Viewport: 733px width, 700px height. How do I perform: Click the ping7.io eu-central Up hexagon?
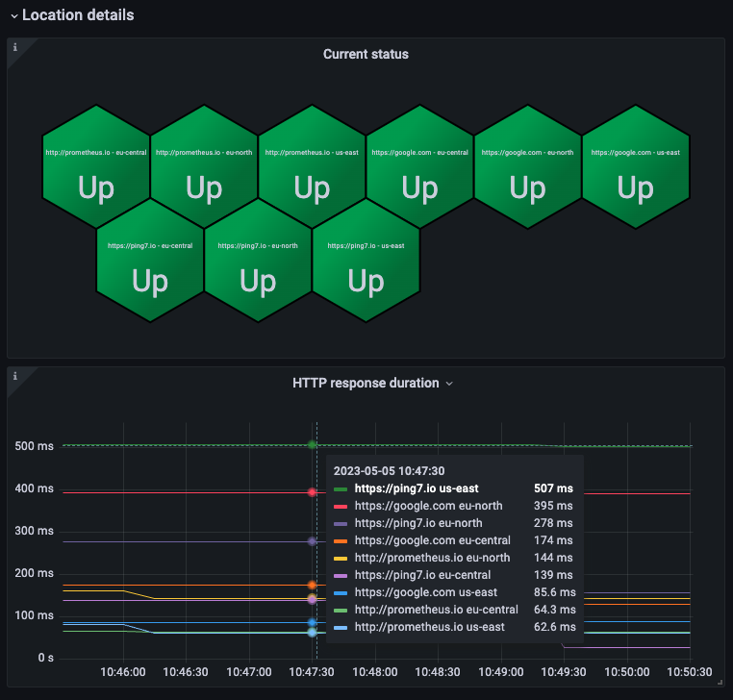coord(150,261)
